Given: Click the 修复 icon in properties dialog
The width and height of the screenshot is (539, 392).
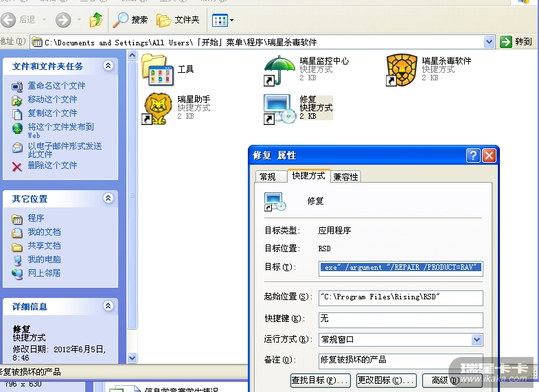Looking at the screenshot, I should click(x=275, y=202).
